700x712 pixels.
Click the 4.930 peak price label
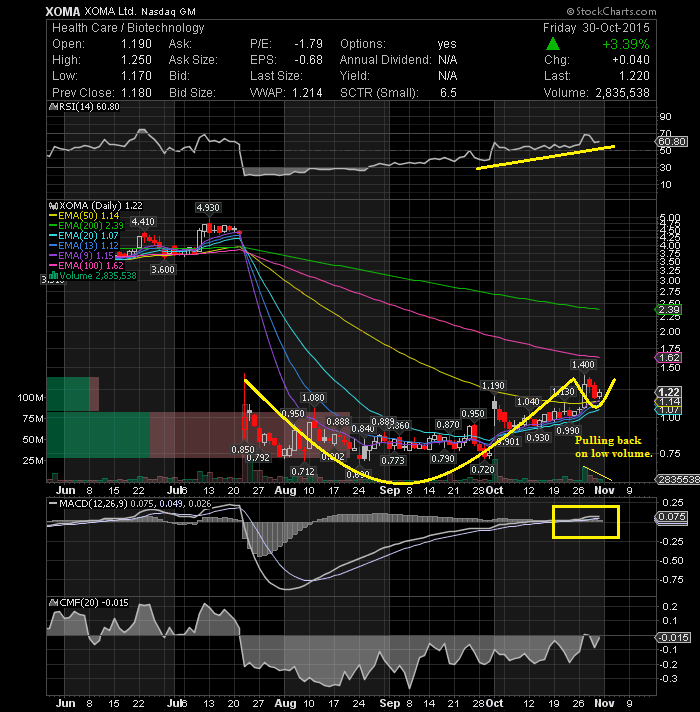(207, 208)
